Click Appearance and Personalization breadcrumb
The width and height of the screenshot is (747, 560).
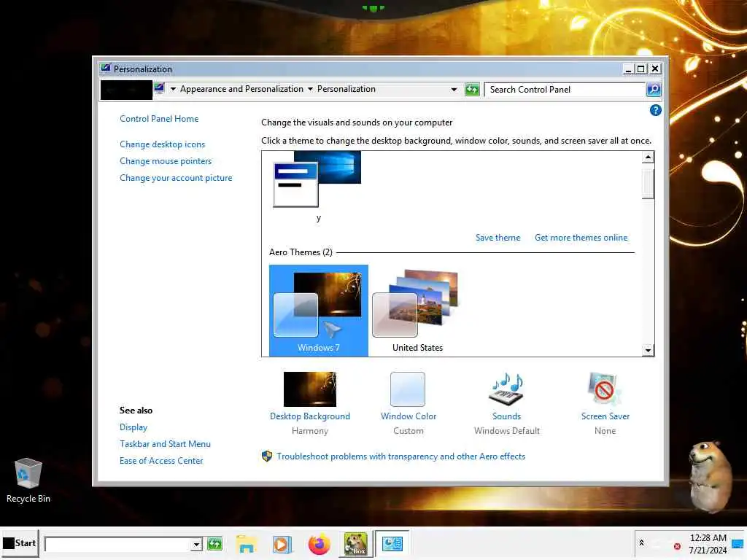tap(241, 89)
